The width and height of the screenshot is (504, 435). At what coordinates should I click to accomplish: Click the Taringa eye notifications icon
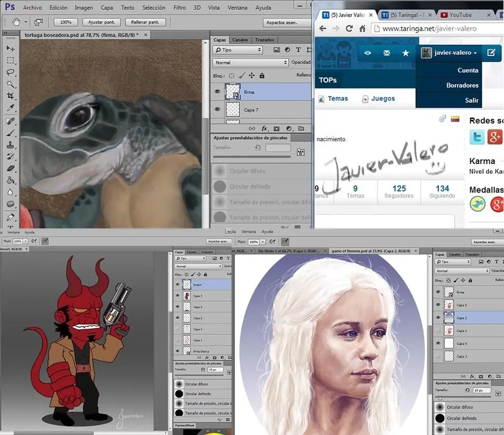coord(367,53)
